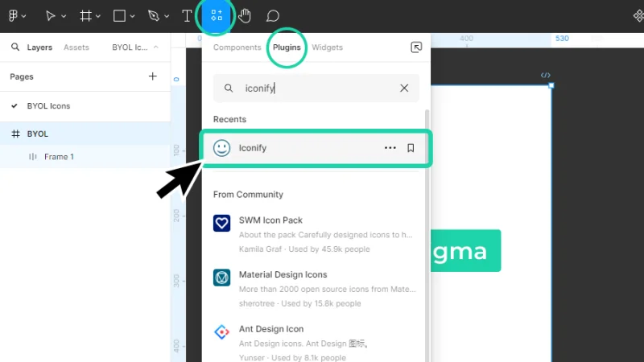Open the Pen tool options dropdown
Viewport: 644px width, 362px height.
tap(167, 16)
